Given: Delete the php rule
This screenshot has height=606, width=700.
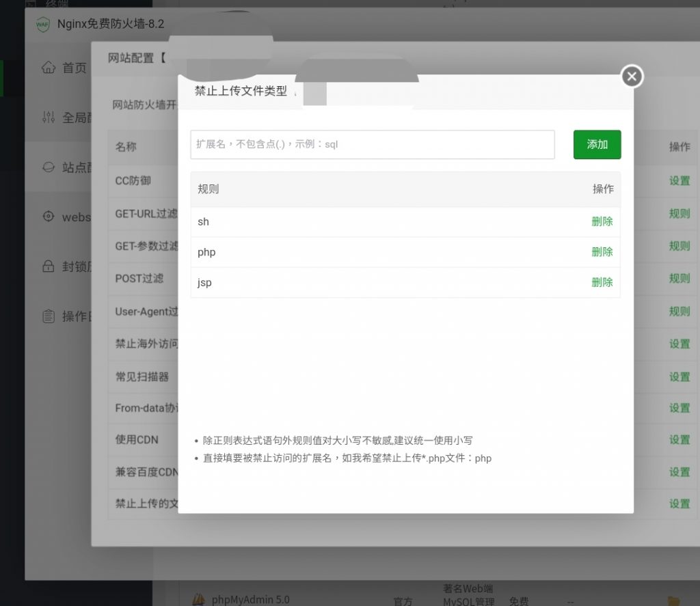Looking at the screenshot, I should (602, 252).
